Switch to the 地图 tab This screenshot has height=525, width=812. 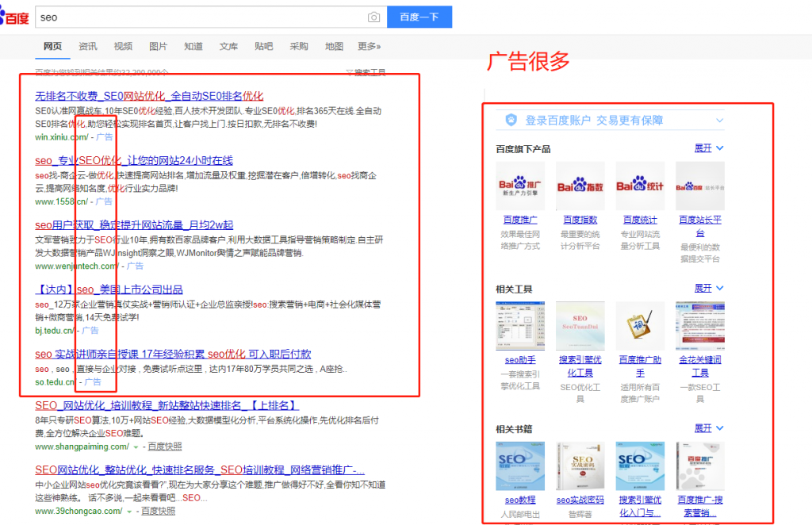[335, 47]
